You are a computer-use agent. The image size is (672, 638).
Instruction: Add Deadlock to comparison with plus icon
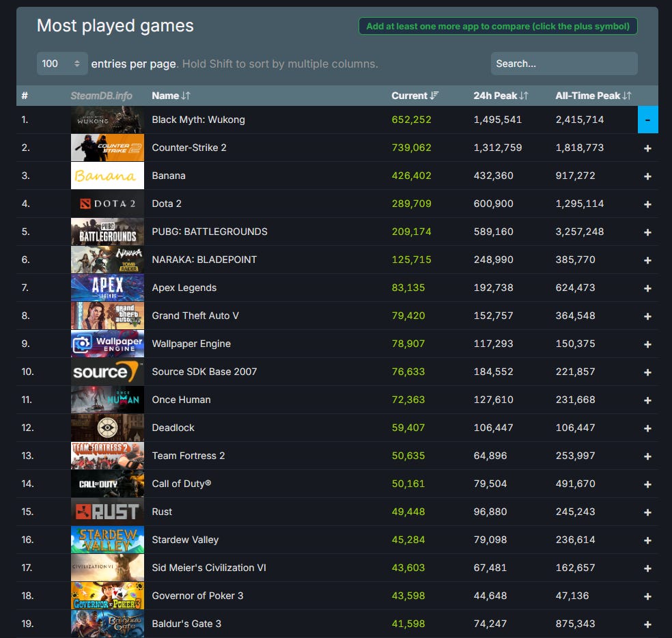(647, 428)
